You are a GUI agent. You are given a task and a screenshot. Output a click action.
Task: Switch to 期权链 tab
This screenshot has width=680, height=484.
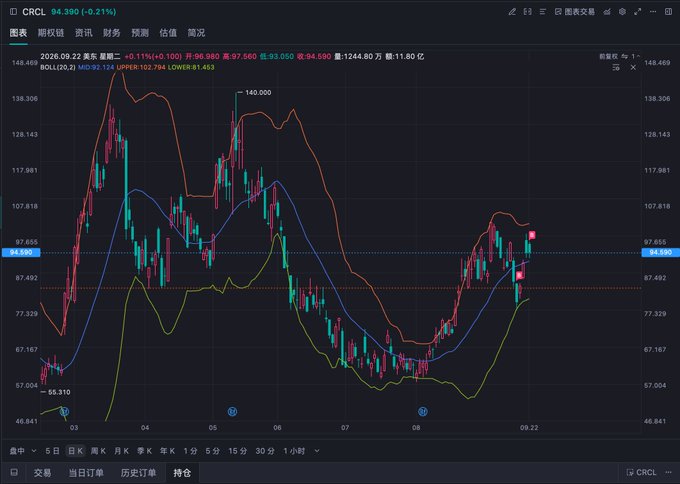[51, 33]
